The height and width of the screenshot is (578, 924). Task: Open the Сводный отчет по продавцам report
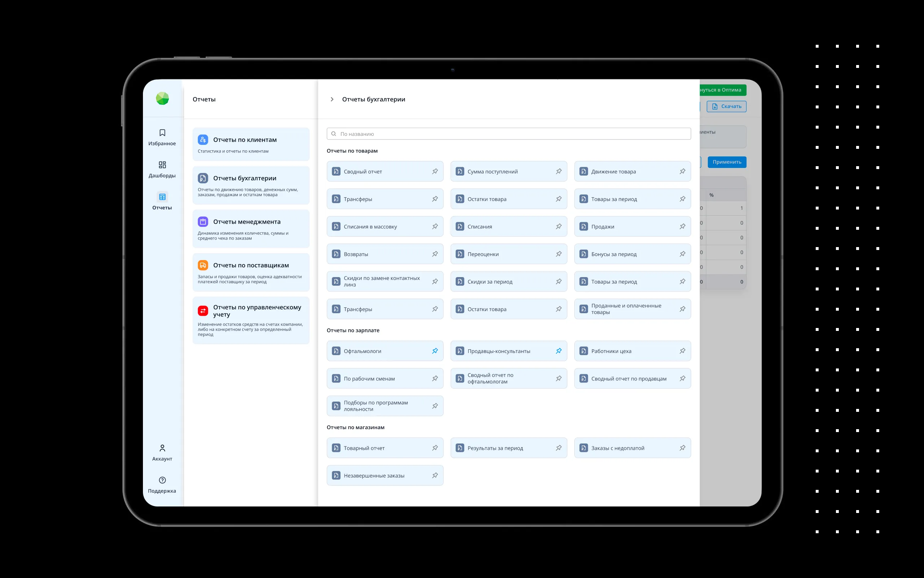[x=632, y=379]
